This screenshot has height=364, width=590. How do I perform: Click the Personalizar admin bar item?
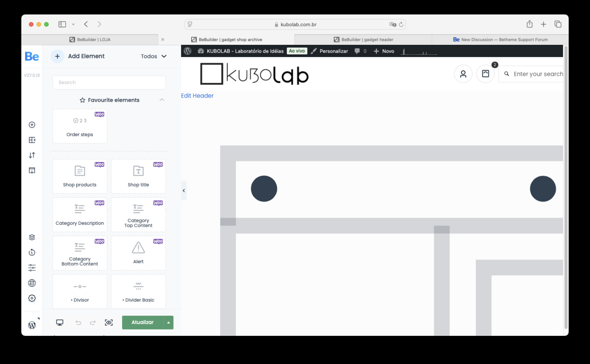click(329, 51)
